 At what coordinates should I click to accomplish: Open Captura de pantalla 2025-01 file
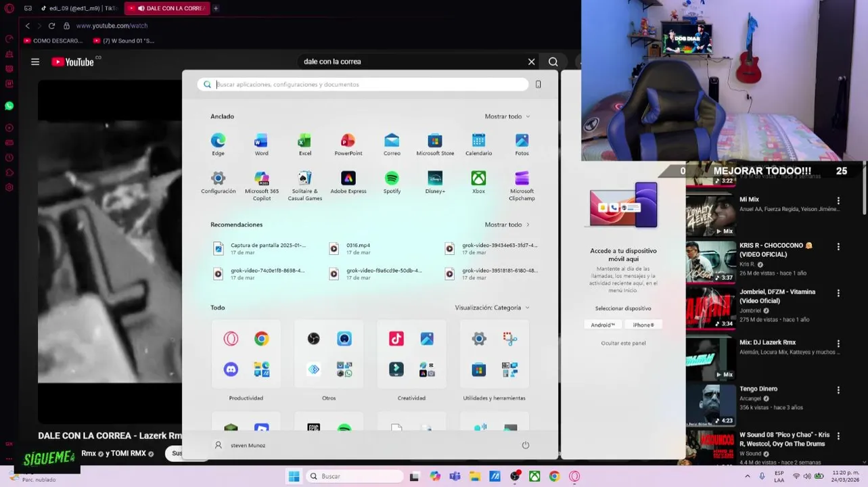[260, 248]
